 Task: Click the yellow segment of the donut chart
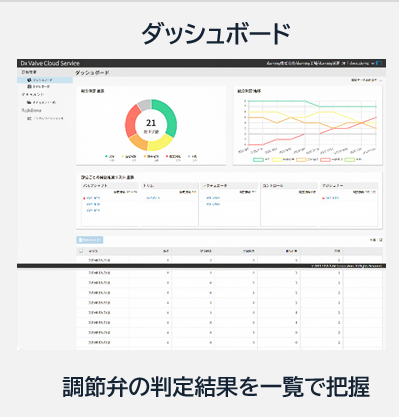point(160,144)
